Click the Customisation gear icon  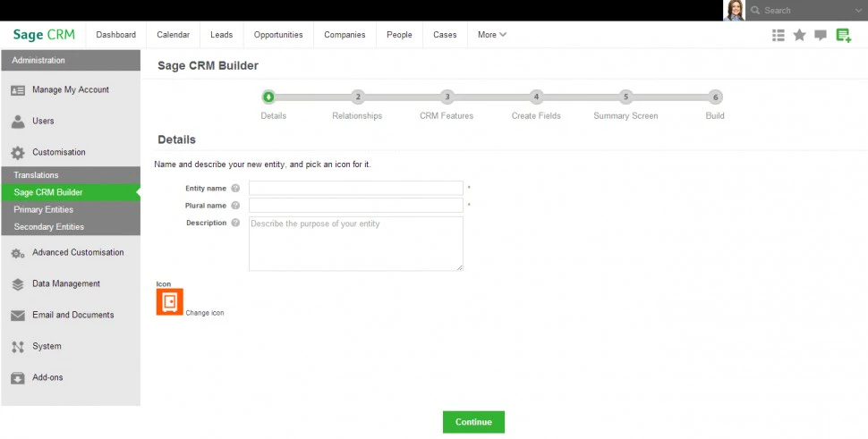[x=18, y=153]
